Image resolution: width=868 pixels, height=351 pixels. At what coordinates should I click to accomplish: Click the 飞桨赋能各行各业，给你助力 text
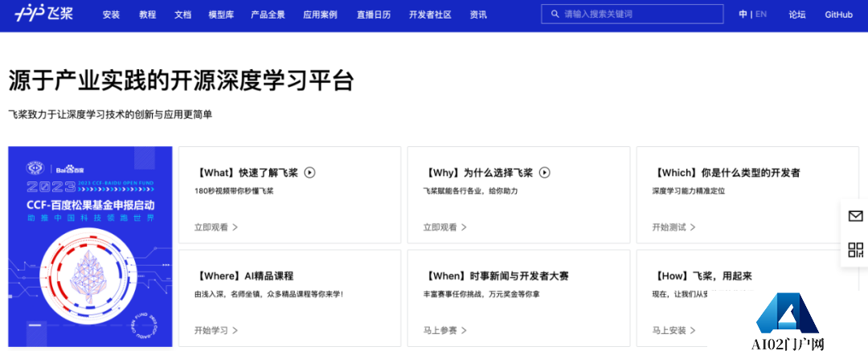tap(470, 191)
